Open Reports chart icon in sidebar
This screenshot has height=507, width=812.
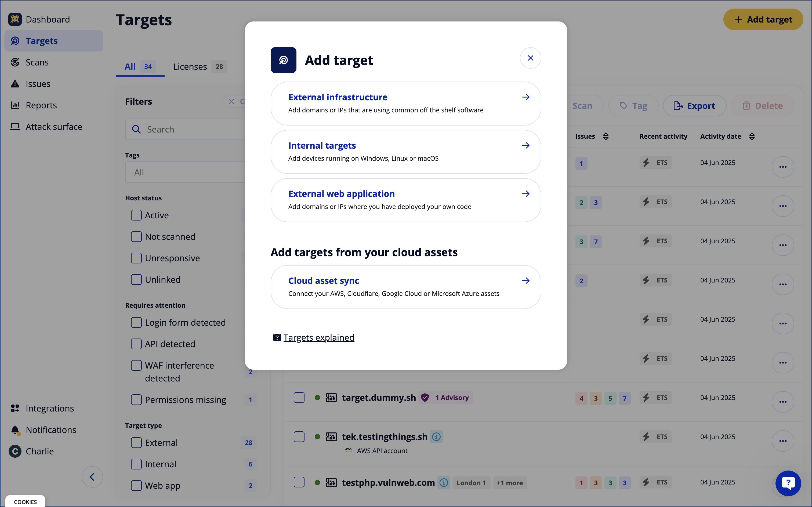(15, 105)
